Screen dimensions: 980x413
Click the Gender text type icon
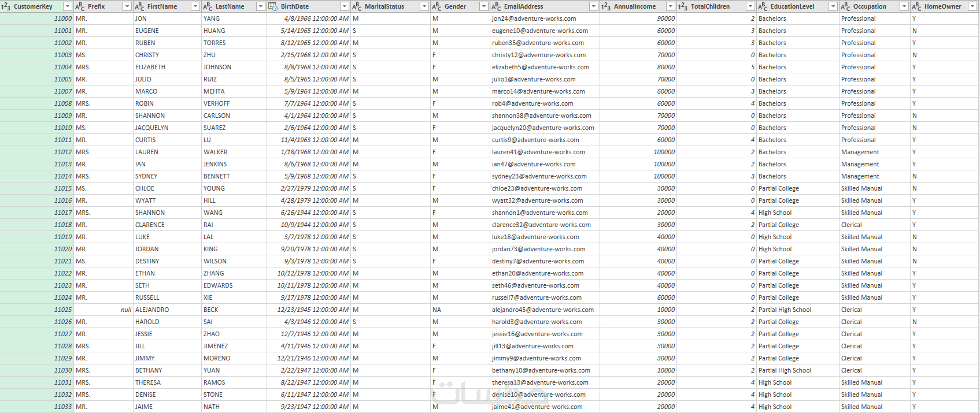437,6
